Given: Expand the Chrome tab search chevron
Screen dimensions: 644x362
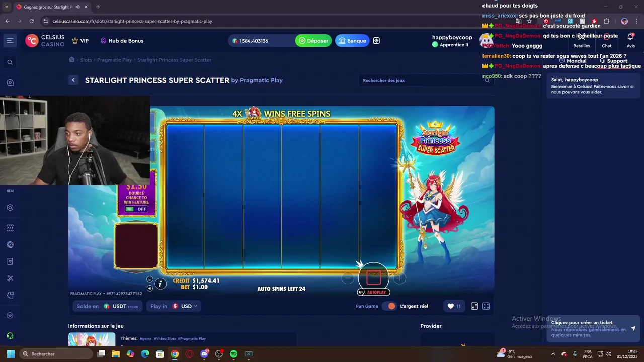Looking at the screenshot, I should (x=6, y=7).
